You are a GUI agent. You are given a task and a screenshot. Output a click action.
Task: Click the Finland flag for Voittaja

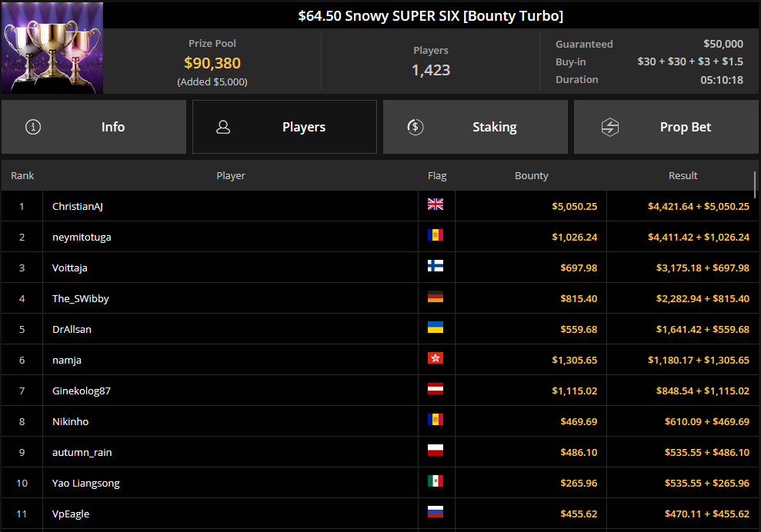click(x=436, y=266)
